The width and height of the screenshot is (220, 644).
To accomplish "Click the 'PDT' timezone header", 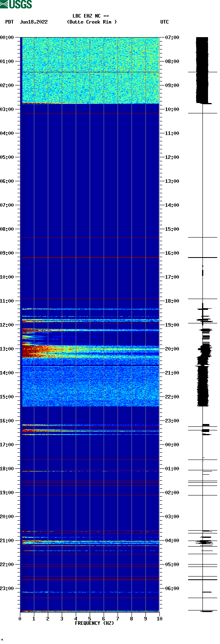I will (x=10, y=22).
